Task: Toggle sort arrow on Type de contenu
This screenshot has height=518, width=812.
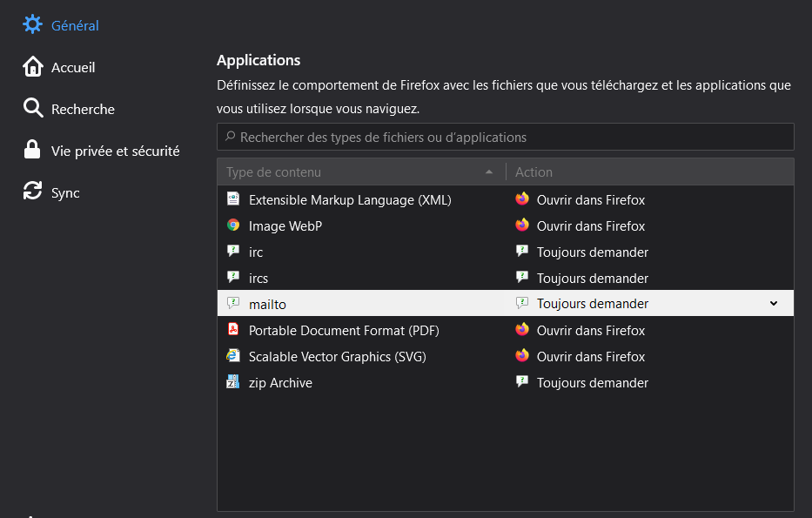Action: pos(489,172)
